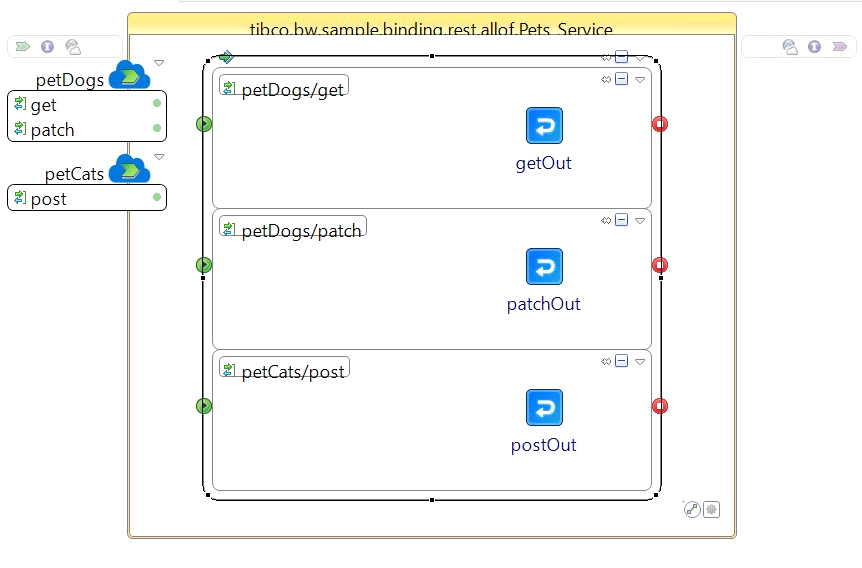Open the petDogs/patch scope dropdown menu
Image resolution: width=862 pixels, height=568 pixels.
pos(640,220)
